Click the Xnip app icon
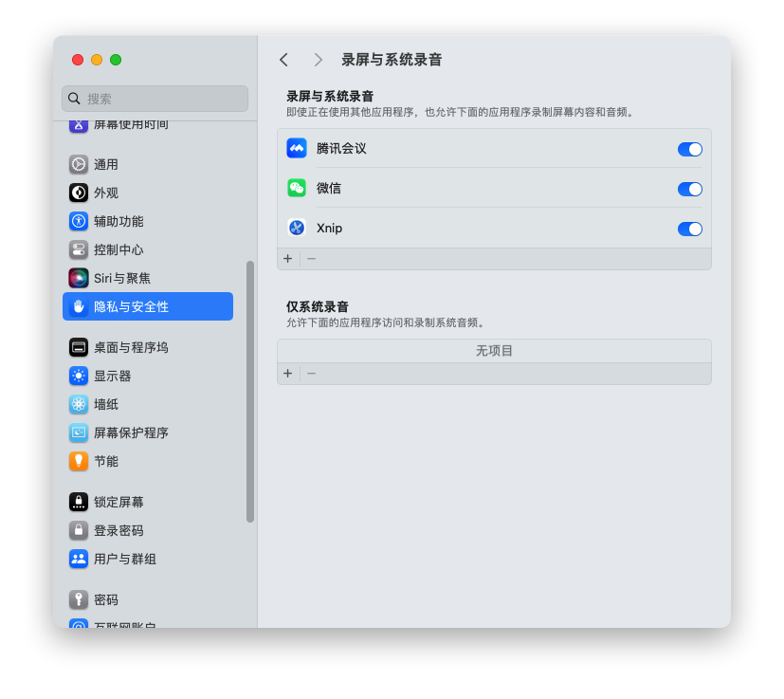This screenshot has width=784, height=699. point(297,229)
